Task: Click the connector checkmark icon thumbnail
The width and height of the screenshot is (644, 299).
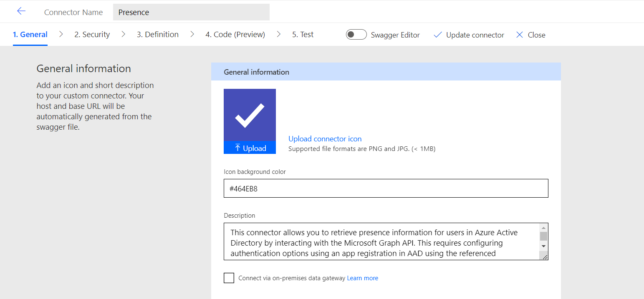Action: tap(250, 115)
